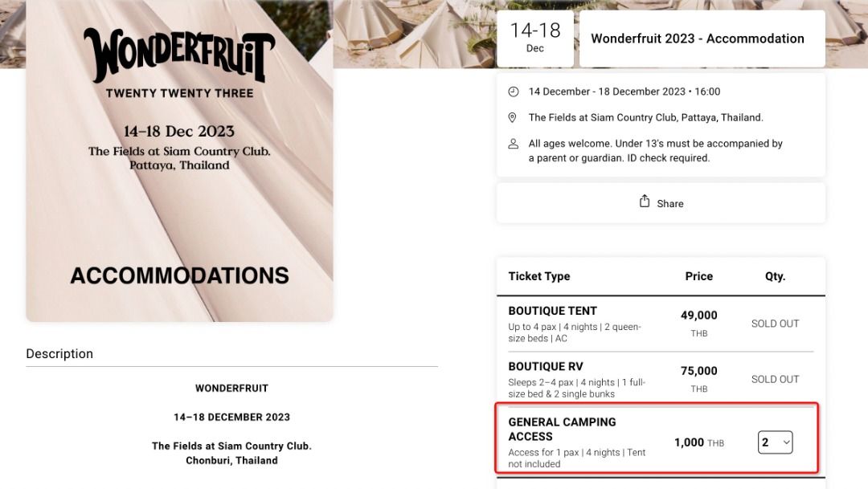Click the 14-18 Dec date badge
The image size is (868, 489).
tap(535, 38)
